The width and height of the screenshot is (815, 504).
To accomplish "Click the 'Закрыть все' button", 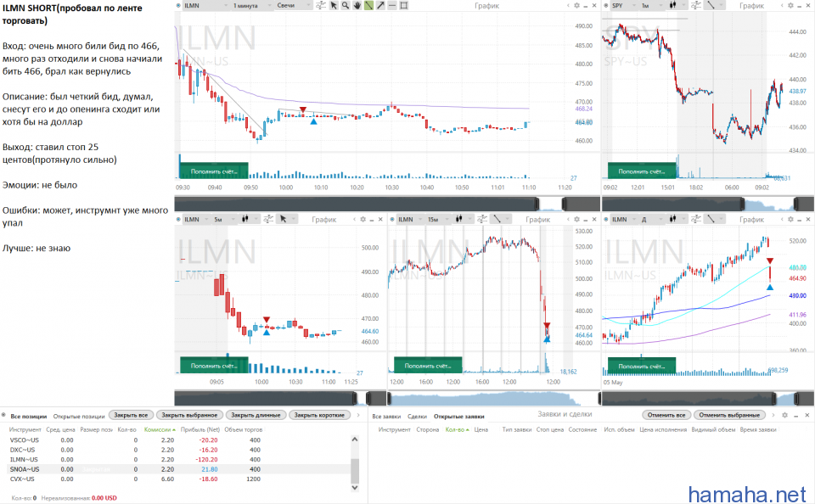I will pos(131,415).
